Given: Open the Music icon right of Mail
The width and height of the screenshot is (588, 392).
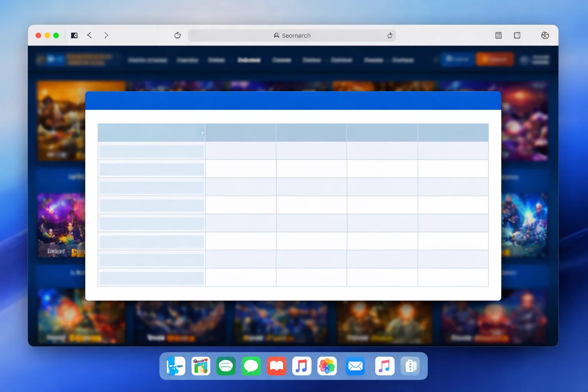Looking at the screenshot, I should [x=385, y=366].
